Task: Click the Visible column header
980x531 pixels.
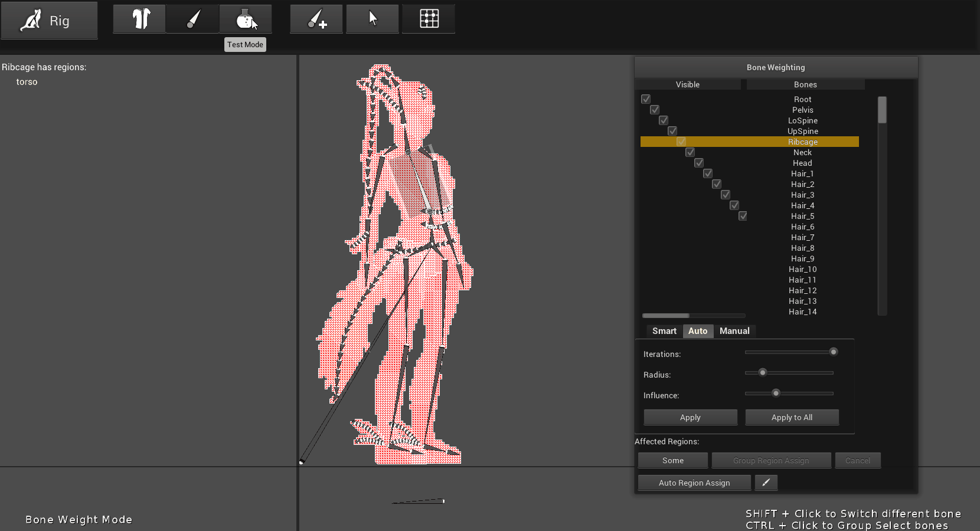Action: [688, 84]
